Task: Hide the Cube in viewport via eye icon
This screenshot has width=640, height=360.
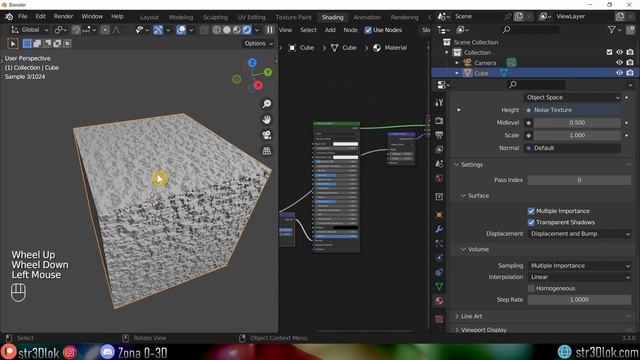Action: 620,73
